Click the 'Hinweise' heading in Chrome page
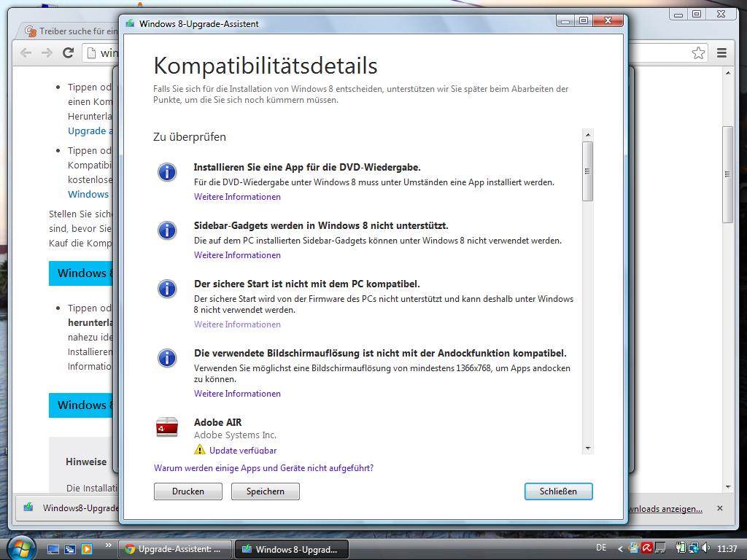 tap(86, 462)
